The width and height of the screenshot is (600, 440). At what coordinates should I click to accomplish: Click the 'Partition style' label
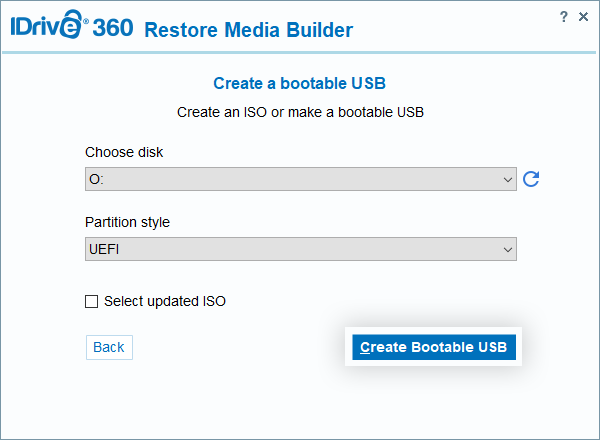coord(128,222)
